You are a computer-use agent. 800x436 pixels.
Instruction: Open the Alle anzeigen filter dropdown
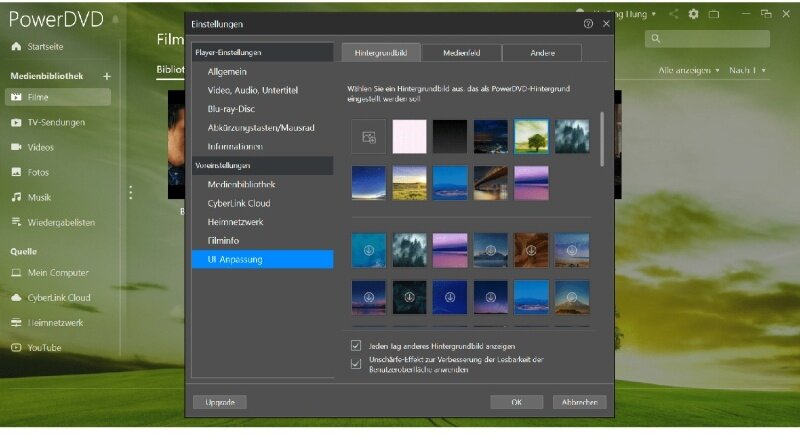coord(689,70)
